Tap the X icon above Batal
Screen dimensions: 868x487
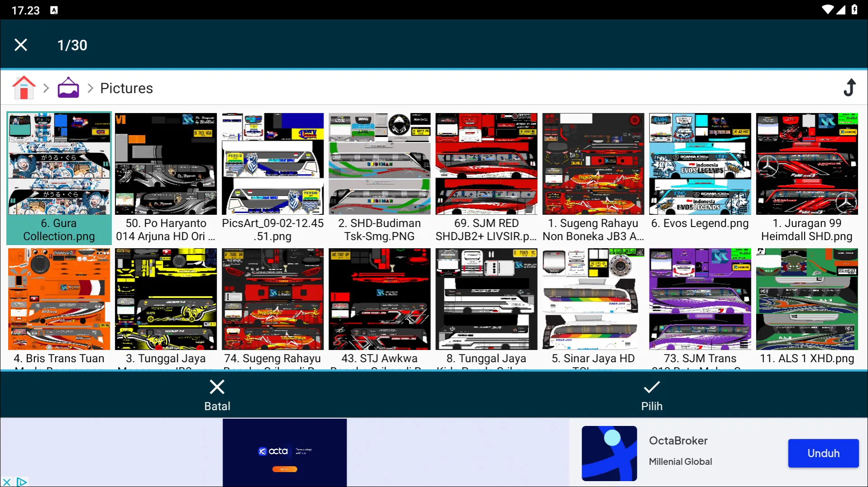217,387
